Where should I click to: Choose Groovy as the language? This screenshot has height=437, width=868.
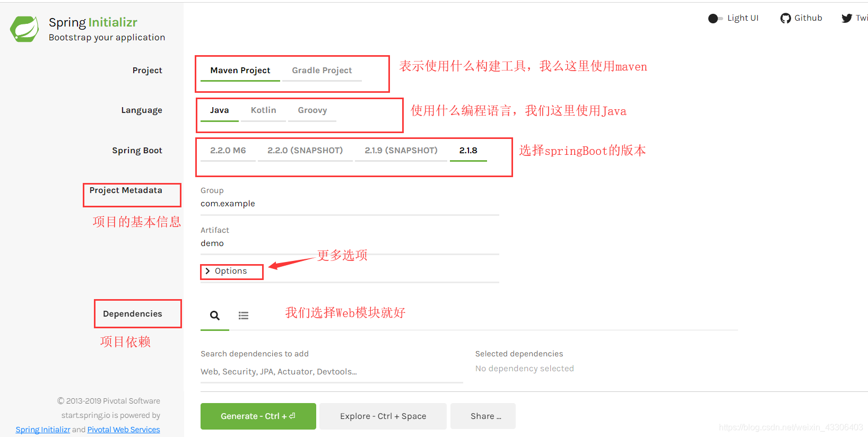[x=313, y=110]
